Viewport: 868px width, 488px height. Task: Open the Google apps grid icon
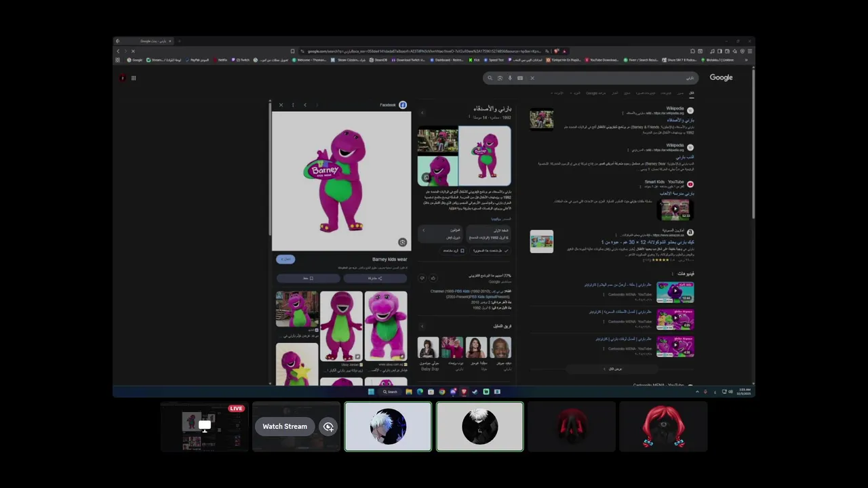click(x=134, y=78)
